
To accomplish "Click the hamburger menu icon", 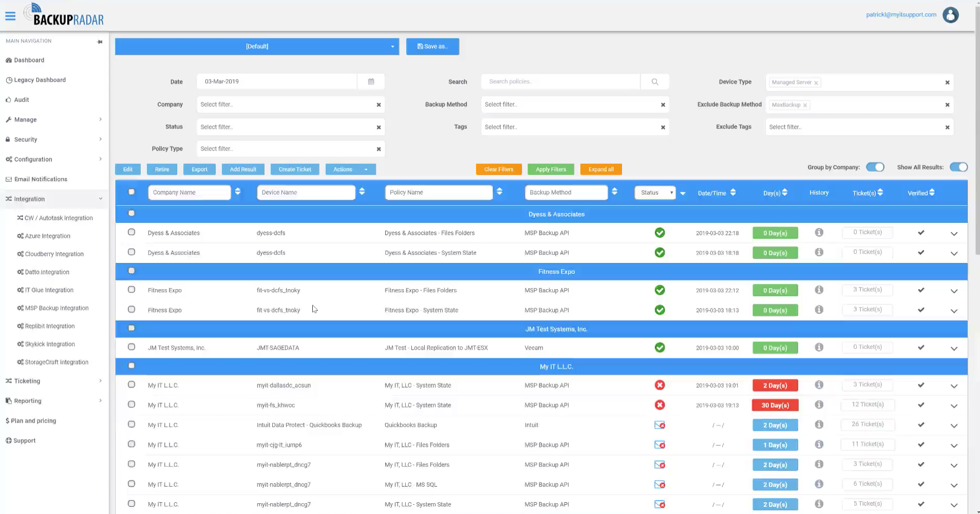I will [x=10, y=15].
